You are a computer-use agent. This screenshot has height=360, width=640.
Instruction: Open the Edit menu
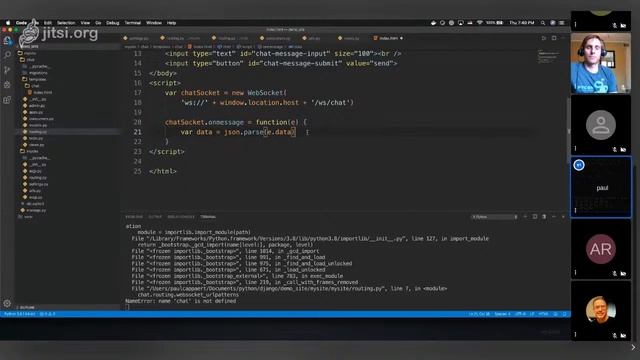point(48,23)
